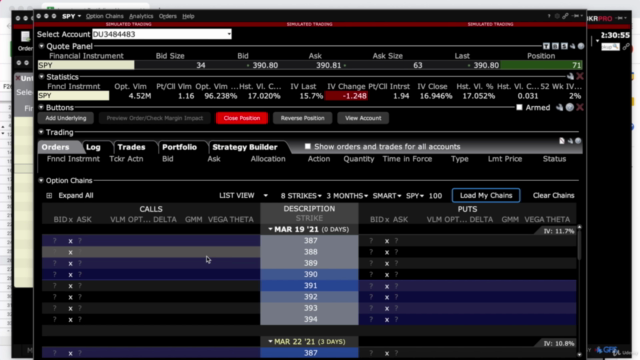Viewport: 640px width, 360px height.
Task: Collapse the Option Chains section
Action: click(x=41, y=180)
